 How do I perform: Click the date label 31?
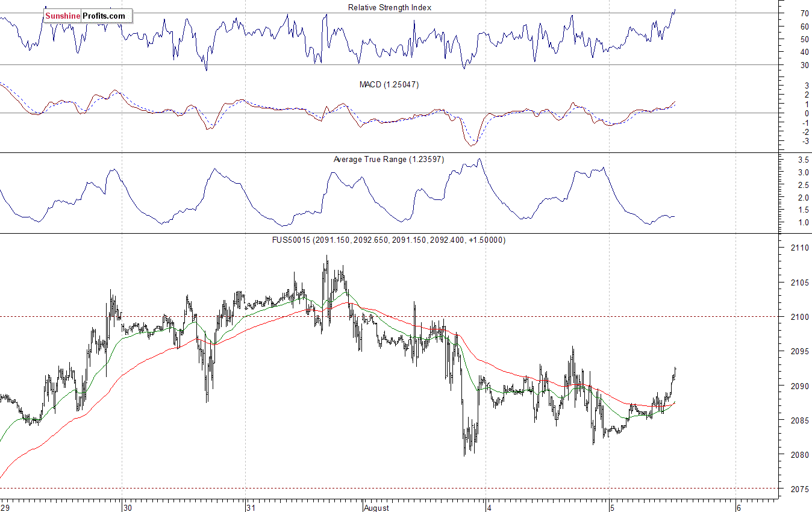252,508
